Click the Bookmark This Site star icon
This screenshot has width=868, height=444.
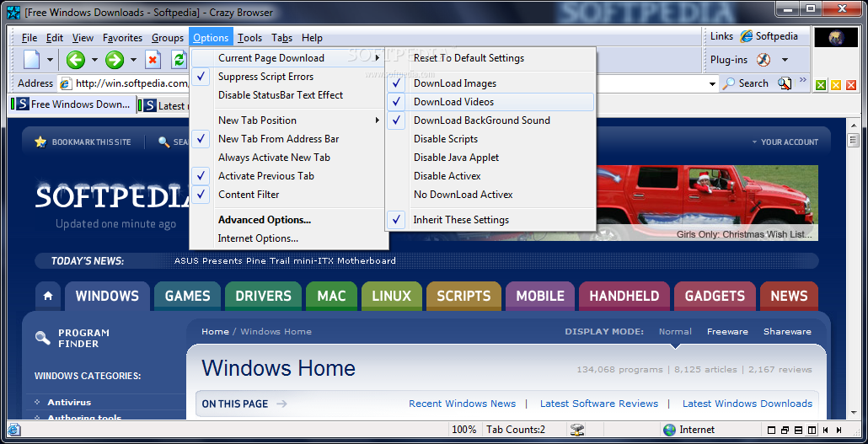[x=40, y=142]
